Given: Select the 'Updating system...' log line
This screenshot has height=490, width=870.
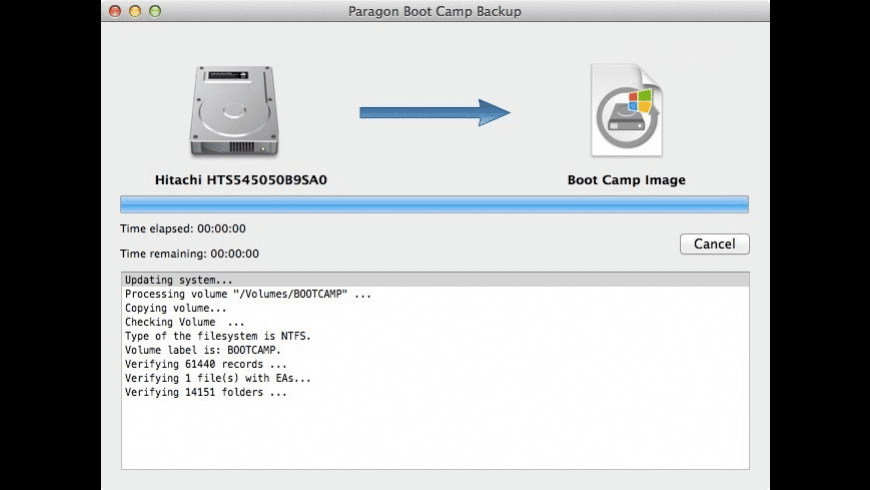Looking at the screenshot, I should [x=435, y=280].
